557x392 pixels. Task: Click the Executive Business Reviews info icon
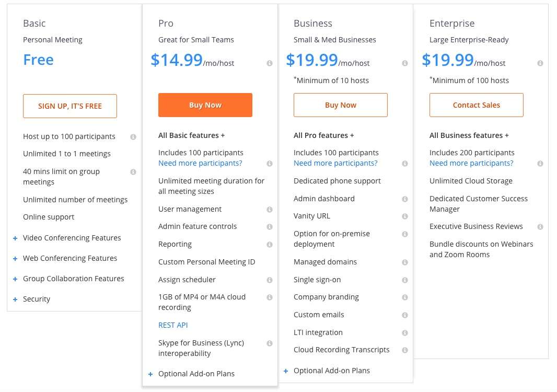pos(540,227)
